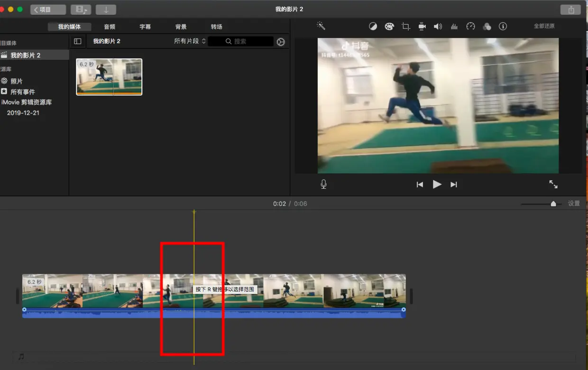The height and width of the screenshot is (370, 588).
Task: Open browser settings gear icon
Action: tap(281, 42)
